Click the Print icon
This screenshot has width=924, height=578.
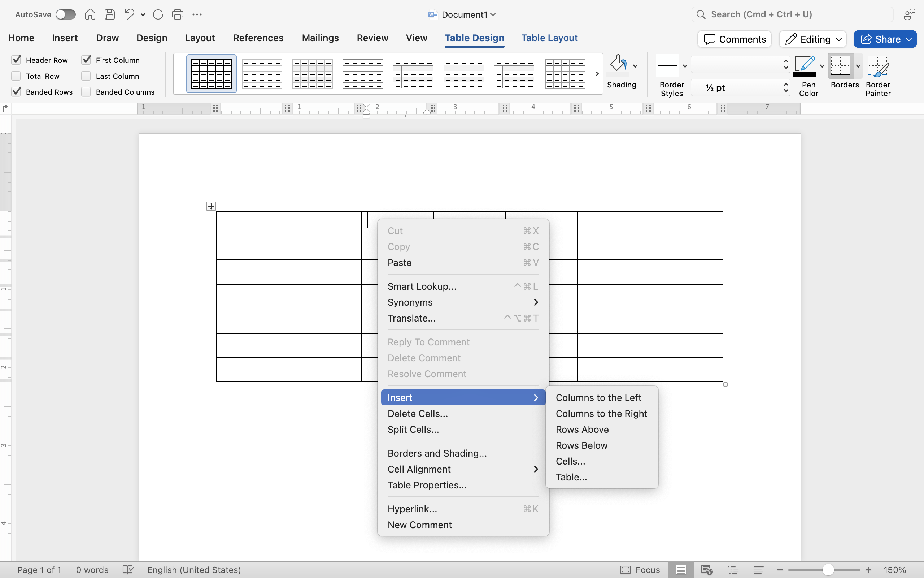pyautogui.click(x=178, y=14)
